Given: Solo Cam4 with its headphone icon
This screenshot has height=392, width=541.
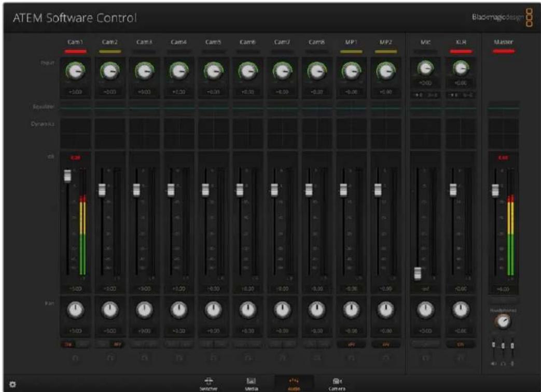Looking at the screenshot, I should click(x=179, y=358).
